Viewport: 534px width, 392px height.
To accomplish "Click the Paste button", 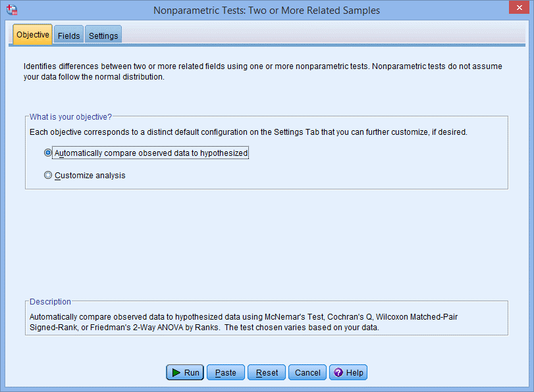I will point(226,372).
